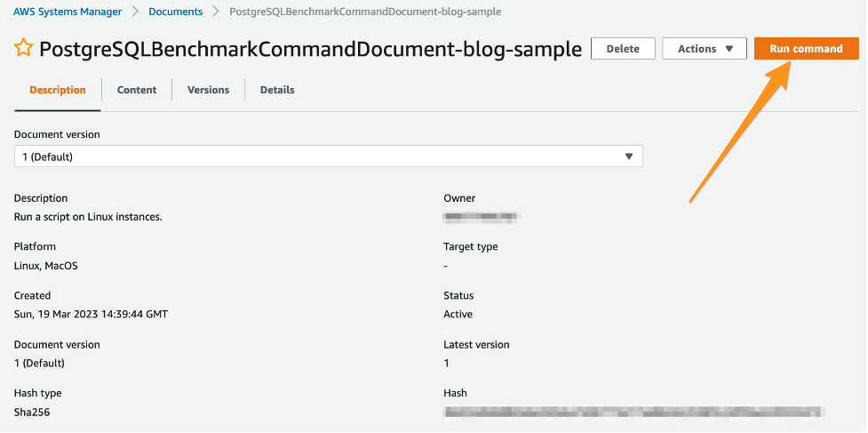
Task: Click the page title PostgreSQLBenchmarkCommandDocument-blog-sample
Action: pos(311,49)
